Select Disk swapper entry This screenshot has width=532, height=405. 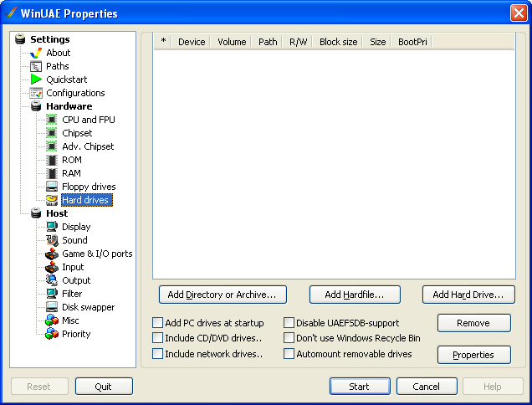click(x=88, y=307)
